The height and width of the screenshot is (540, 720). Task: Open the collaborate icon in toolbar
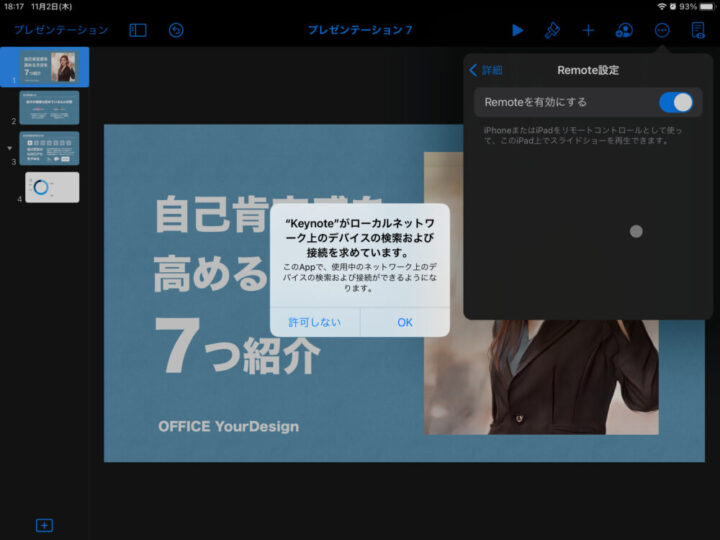[x=624, y=30]
